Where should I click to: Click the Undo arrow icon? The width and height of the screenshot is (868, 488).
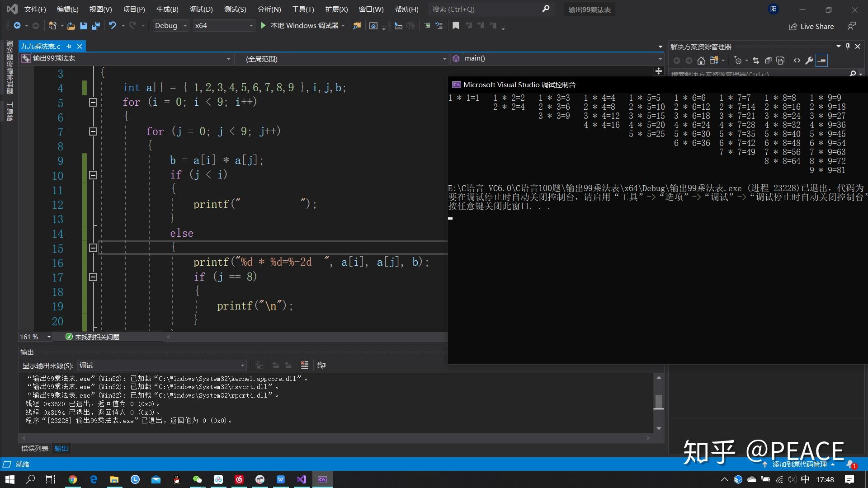[112, 26]
